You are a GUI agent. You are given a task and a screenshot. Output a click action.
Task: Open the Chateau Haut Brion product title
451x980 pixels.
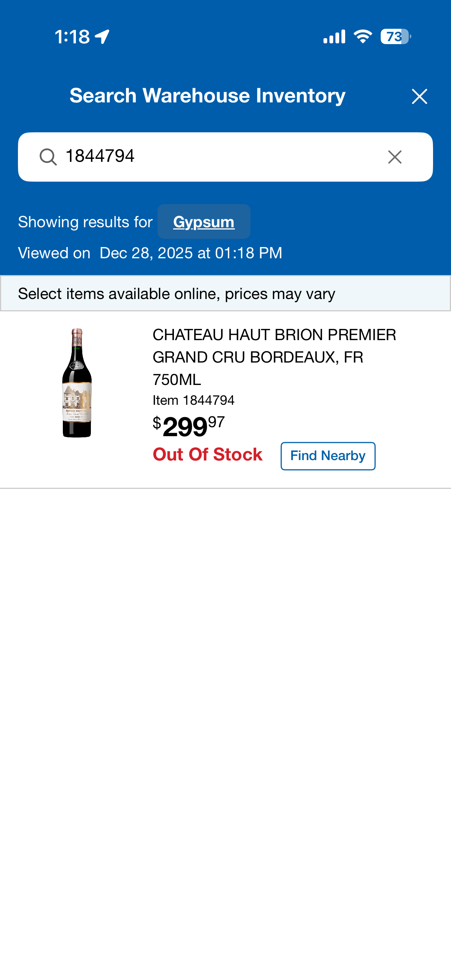274,357
